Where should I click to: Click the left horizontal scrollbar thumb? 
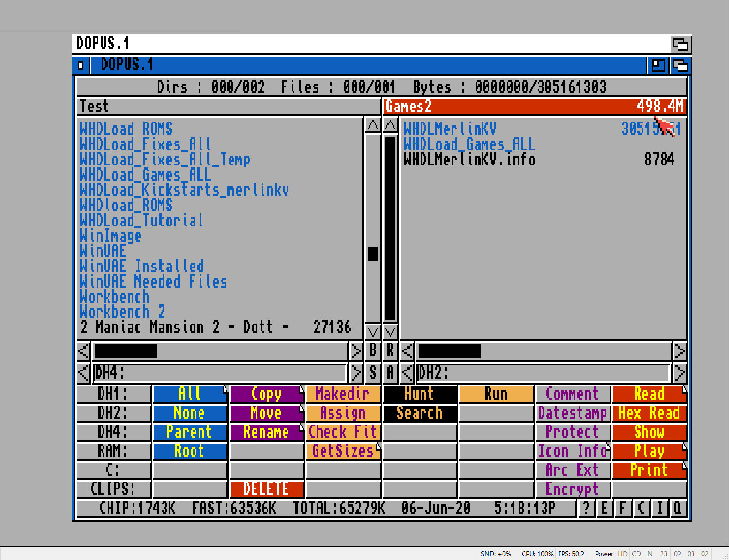[x=125, y=351]
